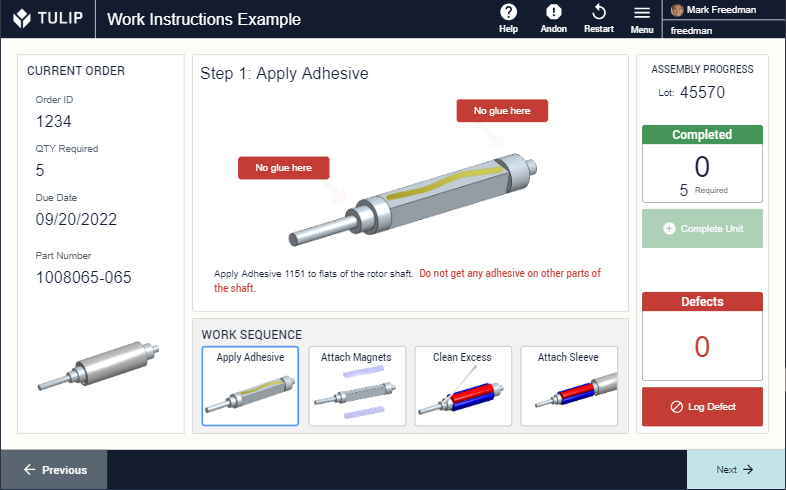Click the upper right No glue here label
The width and height of the screenshot is (786, 490).
pos(502,111)
